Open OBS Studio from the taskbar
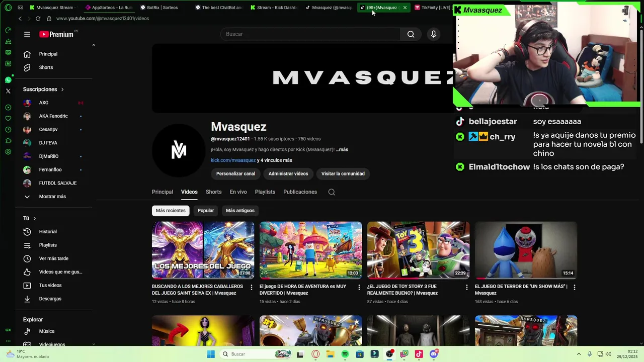644x362 pixels. 389,354
